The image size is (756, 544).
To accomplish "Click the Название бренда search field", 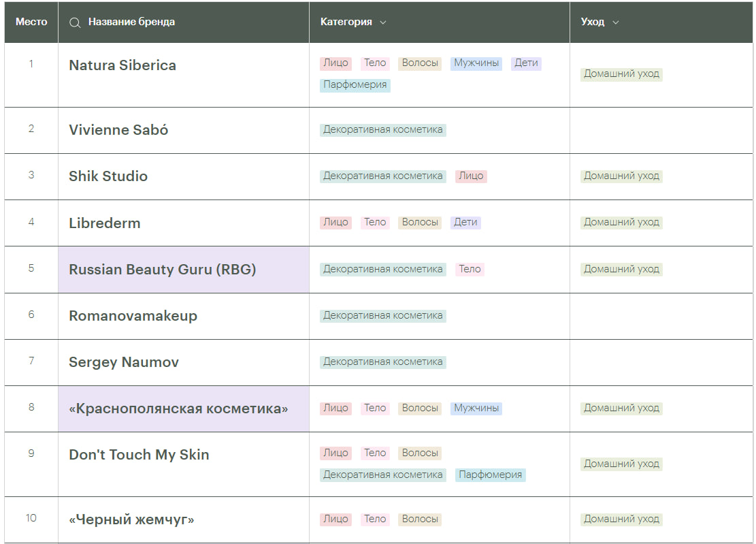I will pos(131,22).
